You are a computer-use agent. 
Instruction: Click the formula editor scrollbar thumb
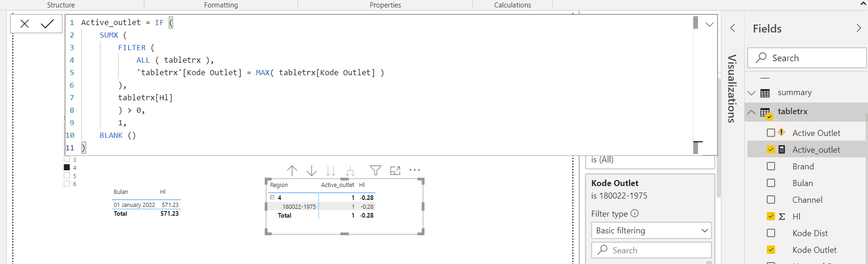coord(696,23)
